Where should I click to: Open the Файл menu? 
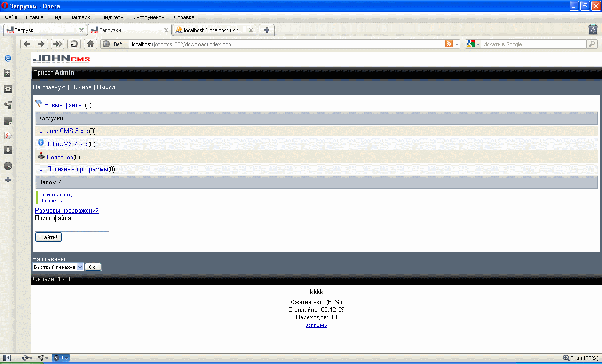tap(11, 17)
